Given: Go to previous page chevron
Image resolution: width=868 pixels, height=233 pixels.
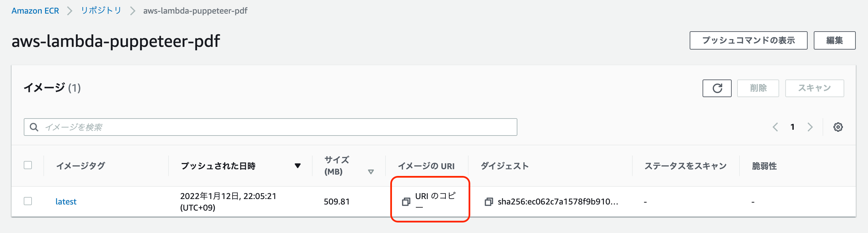Looking at the screenshot, I should 775,127.
